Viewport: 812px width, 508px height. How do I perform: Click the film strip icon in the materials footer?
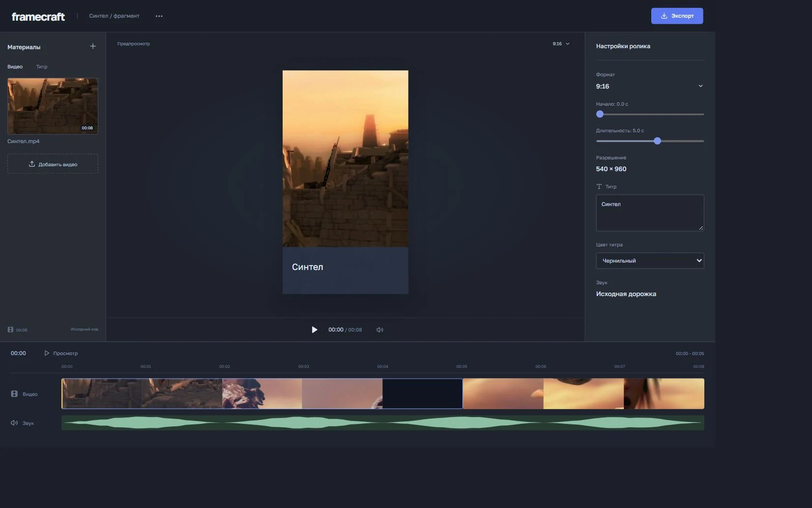10,329
